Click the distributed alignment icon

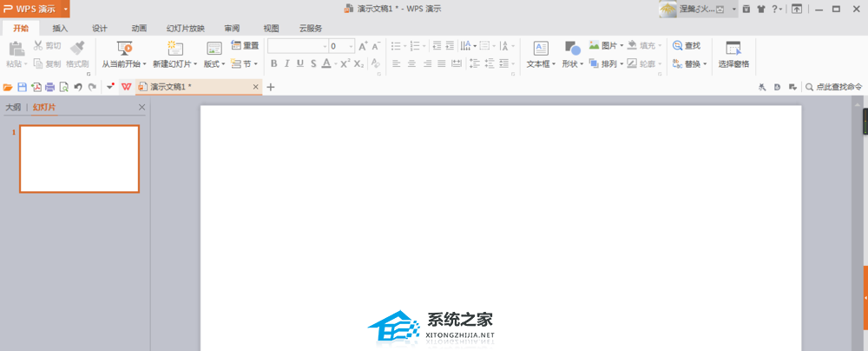457,63
